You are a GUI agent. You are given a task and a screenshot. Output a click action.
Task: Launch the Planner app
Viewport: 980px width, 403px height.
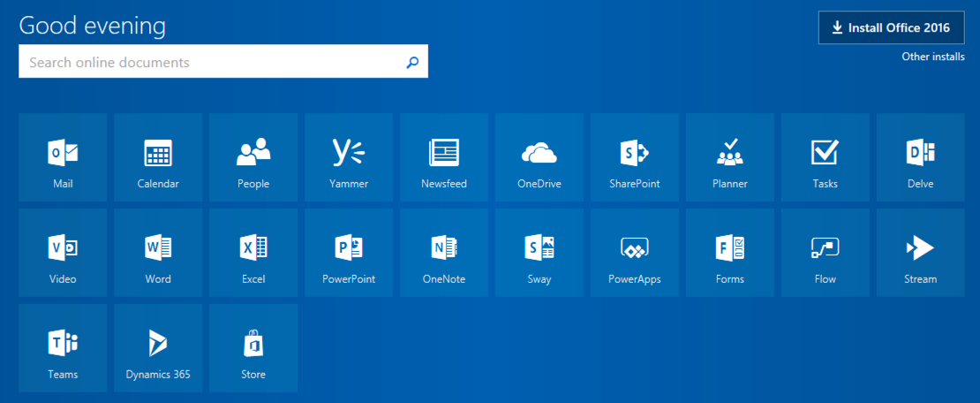tap(730, 157)
